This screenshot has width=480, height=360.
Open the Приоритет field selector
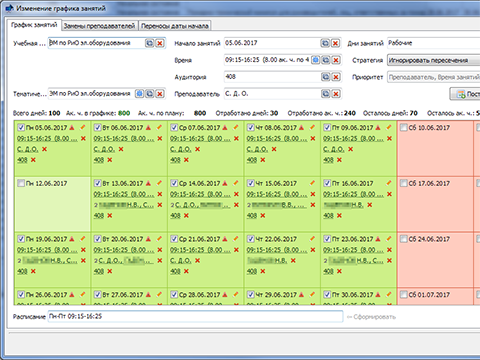(x=433, y=77)
